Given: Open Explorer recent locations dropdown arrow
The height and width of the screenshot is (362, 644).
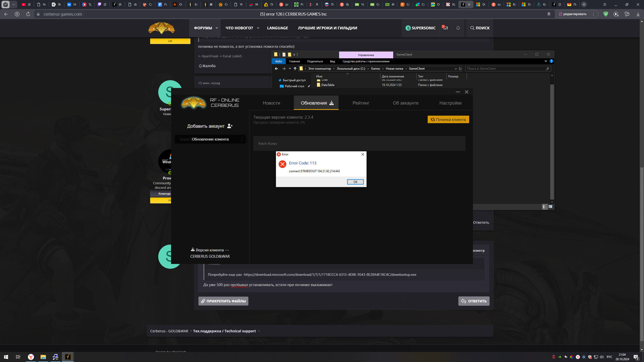Looking at the screenshot, I should [x=290, y=68].
